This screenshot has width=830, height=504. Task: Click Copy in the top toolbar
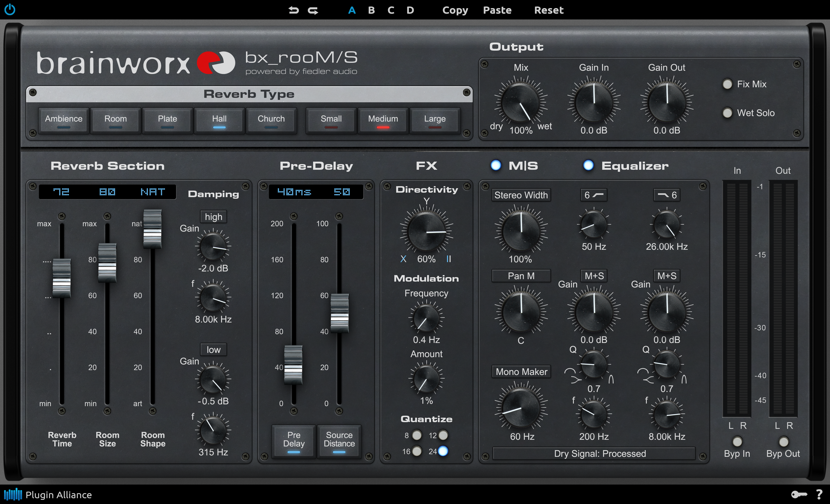(x=455, y=11)
